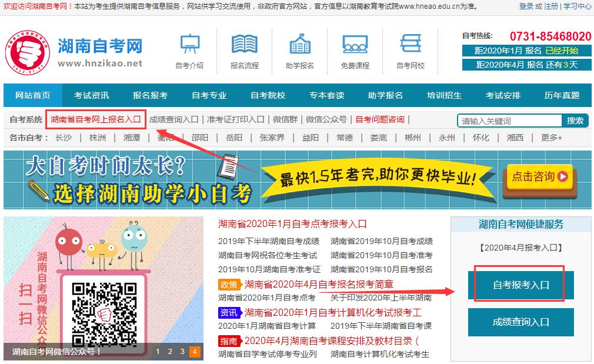Open the 历年真题 navigation item

tap(562, 95)
